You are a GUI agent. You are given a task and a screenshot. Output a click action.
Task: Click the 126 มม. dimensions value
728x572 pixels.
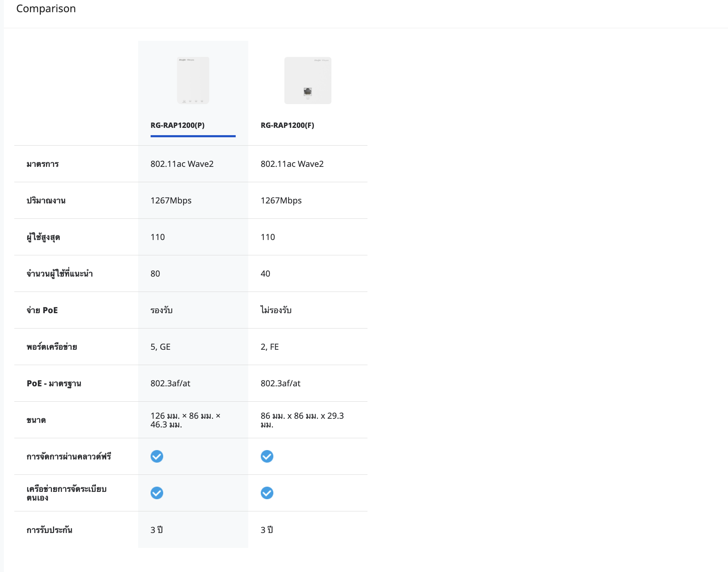185,420
